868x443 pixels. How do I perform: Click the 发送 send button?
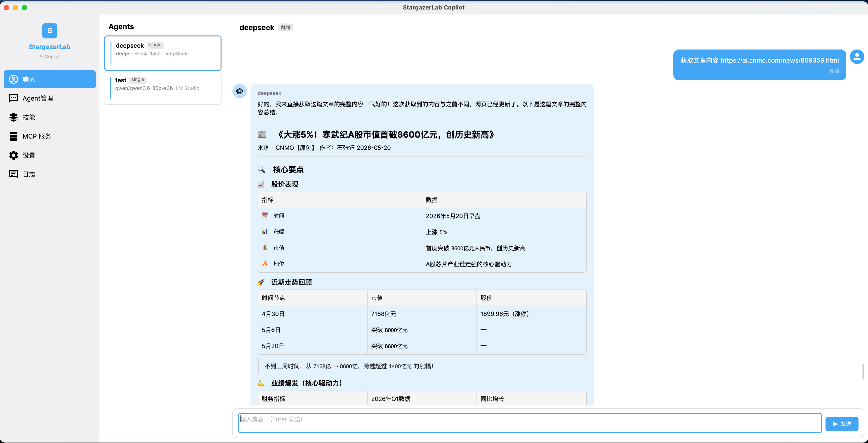point(842,424)
